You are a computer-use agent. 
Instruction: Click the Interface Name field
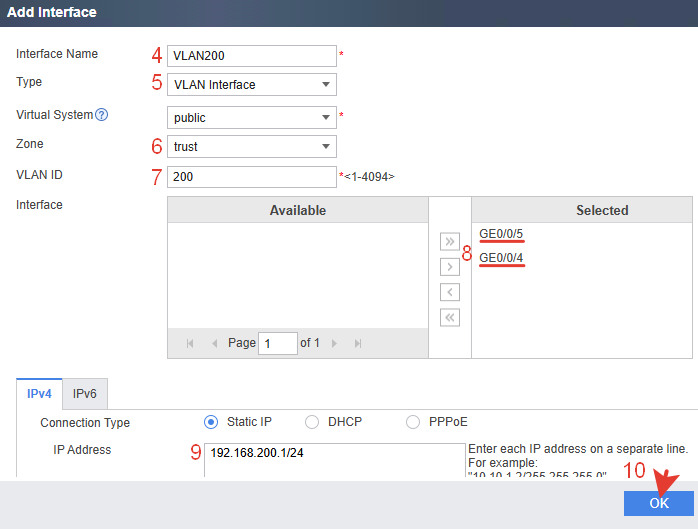point(252,56)
